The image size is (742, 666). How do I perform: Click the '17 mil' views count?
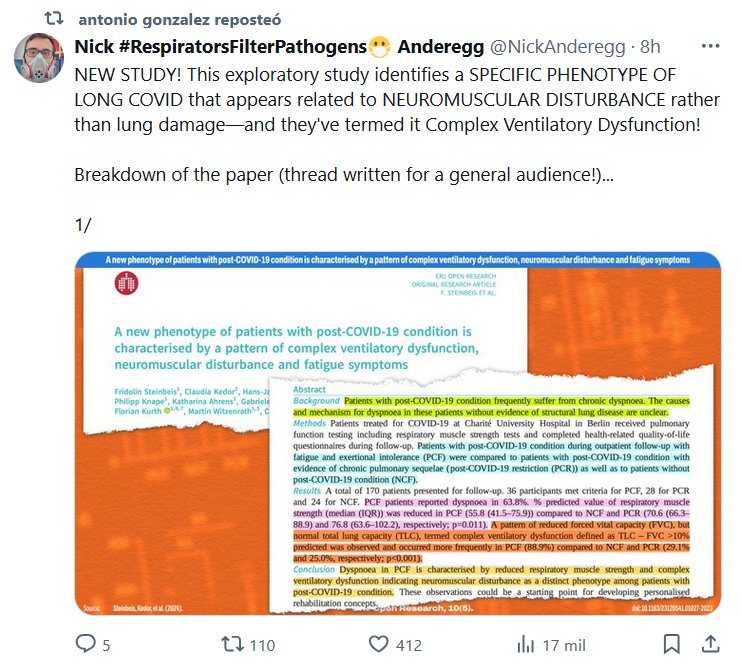click(564, 645)
